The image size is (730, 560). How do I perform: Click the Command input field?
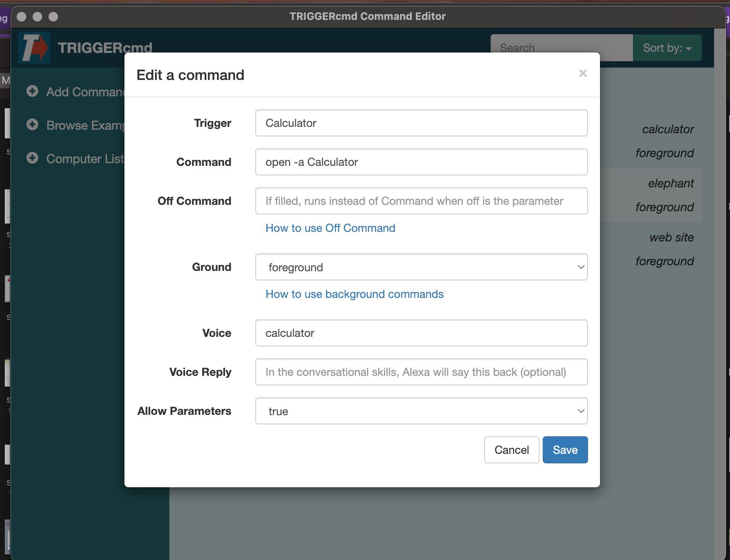tap(421, 162)
